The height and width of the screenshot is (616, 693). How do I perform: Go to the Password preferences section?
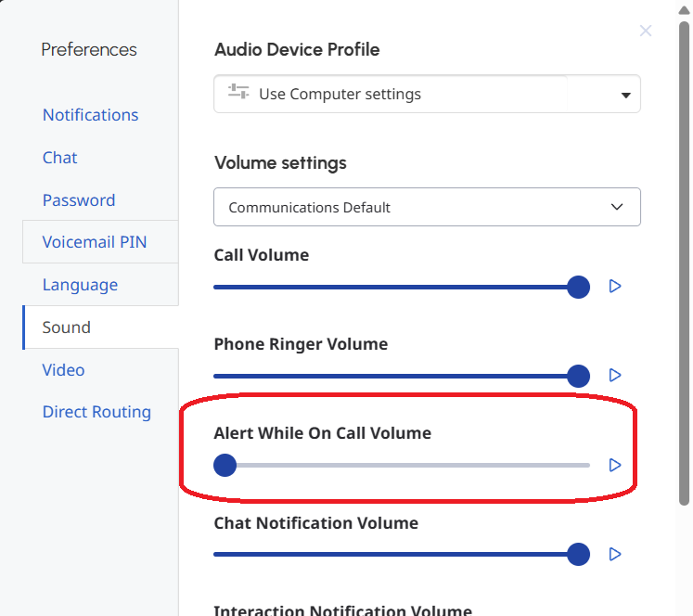79,200
